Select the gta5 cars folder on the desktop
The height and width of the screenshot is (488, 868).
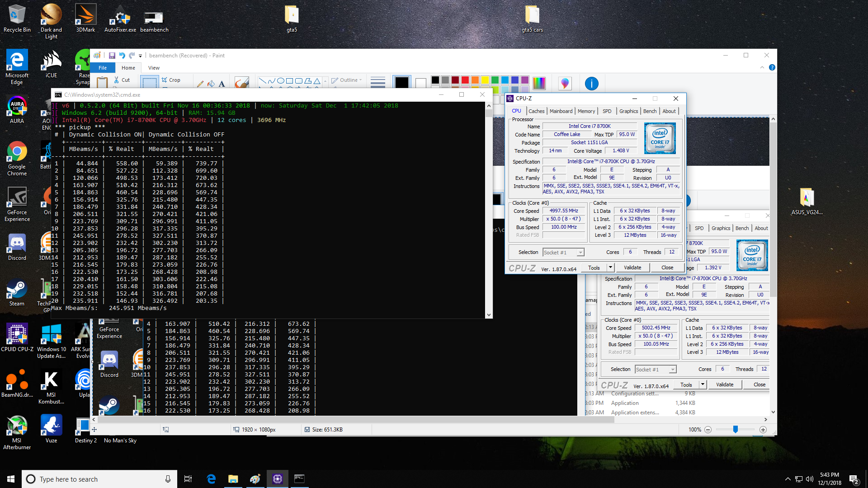click(532, 19)
